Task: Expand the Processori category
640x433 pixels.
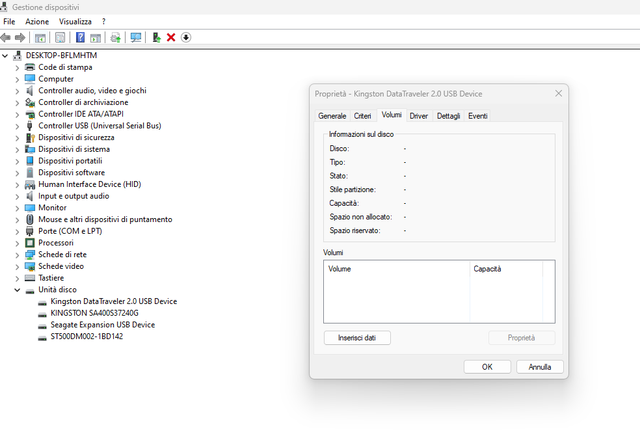Action: 17,243
